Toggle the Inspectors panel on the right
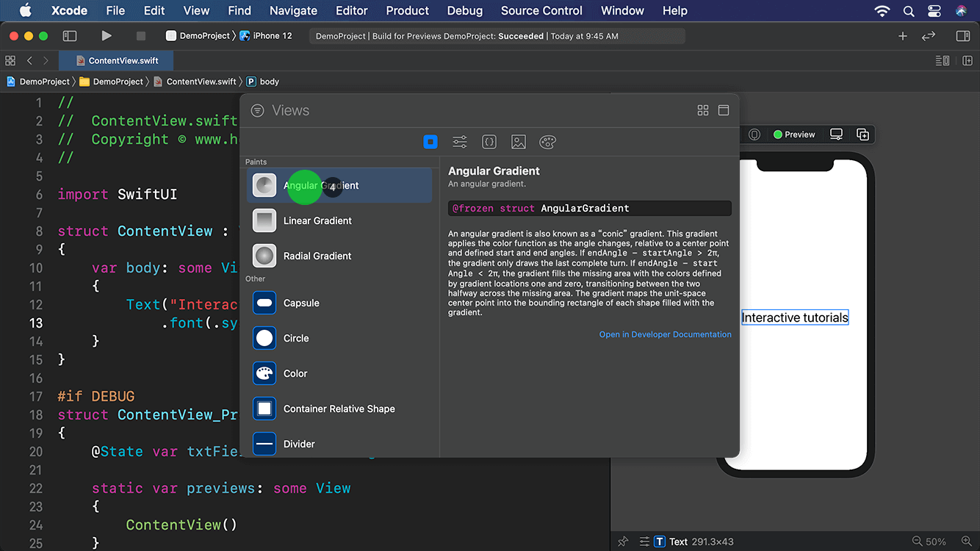The height and width of the screenshot is (551, 980). pos(963,36)
